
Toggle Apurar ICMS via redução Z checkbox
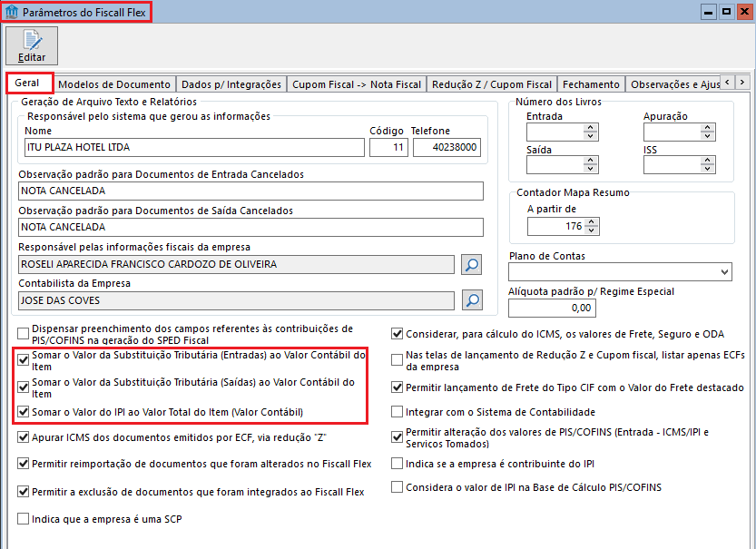[x=24, y=437]
